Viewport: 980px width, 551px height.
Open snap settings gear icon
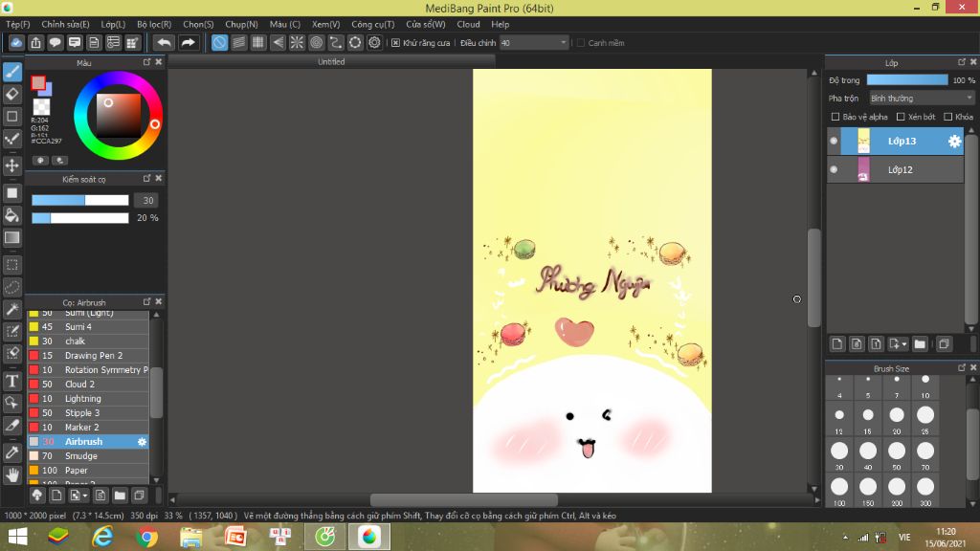(x=374, y=42)
